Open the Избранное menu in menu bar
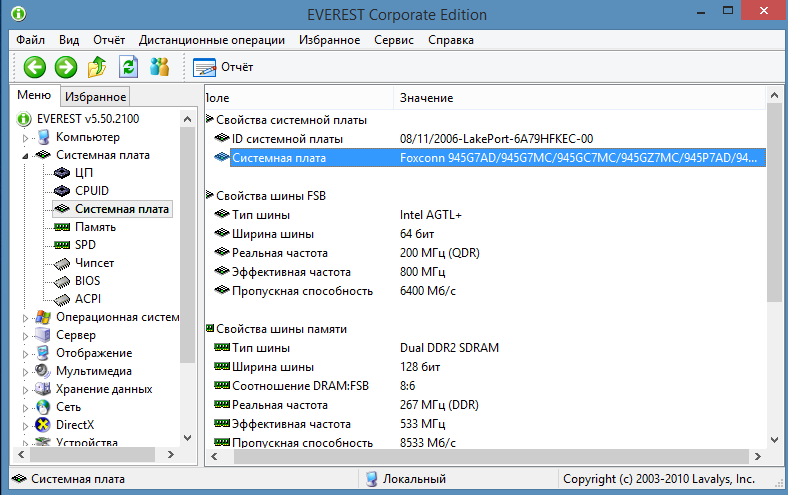Viewport: 788px width, 495px height. point(329,40)
